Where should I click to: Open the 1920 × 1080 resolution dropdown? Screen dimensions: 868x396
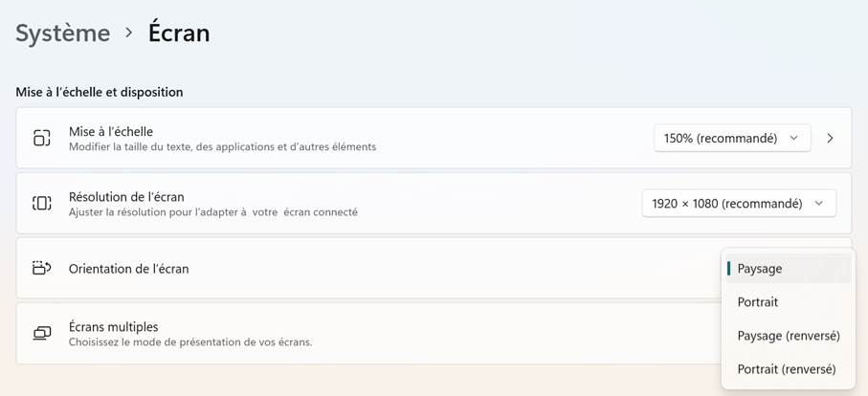[x=738, y=203]
